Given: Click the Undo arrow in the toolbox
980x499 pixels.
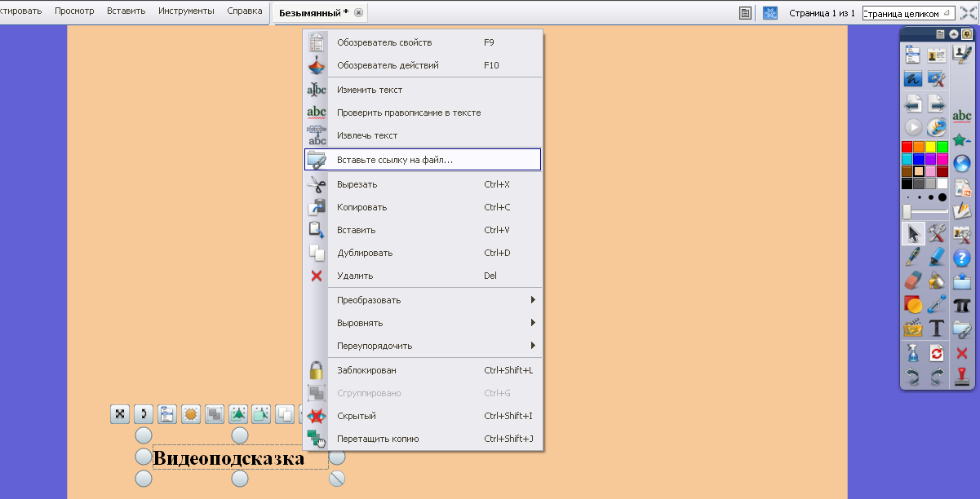Looking at the screenshot, I should 913,376.
